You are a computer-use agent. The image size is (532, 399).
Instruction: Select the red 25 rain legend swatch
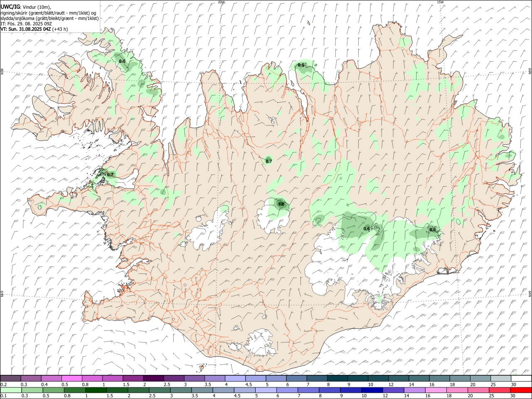tap(499, 390)
